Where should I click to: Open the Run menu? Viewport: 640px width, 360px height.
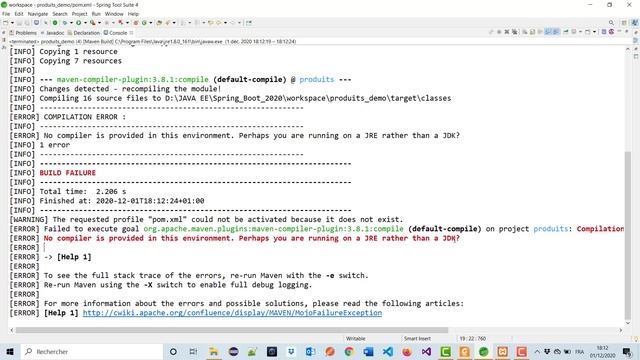pos(96,14)
